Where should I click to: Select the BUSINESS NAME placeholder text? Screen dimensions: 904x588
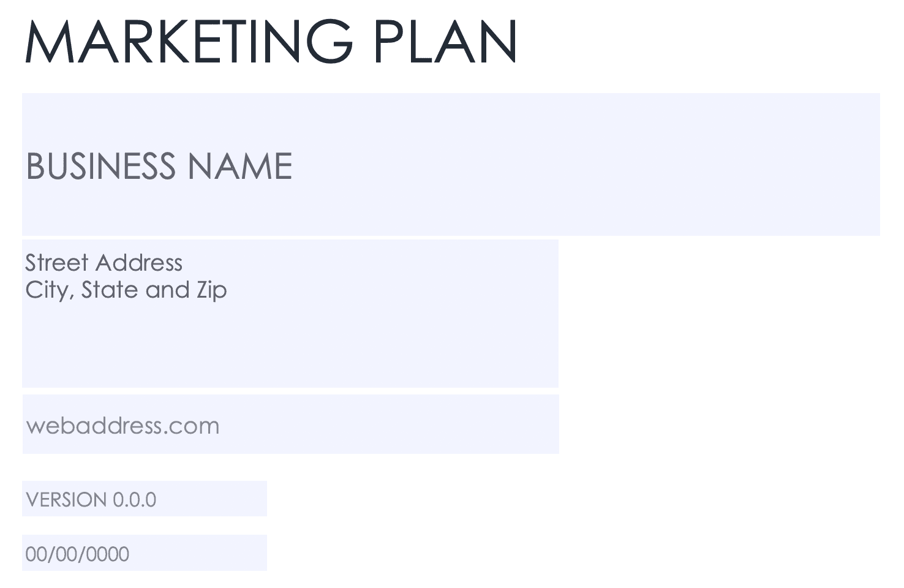[159, 166]
